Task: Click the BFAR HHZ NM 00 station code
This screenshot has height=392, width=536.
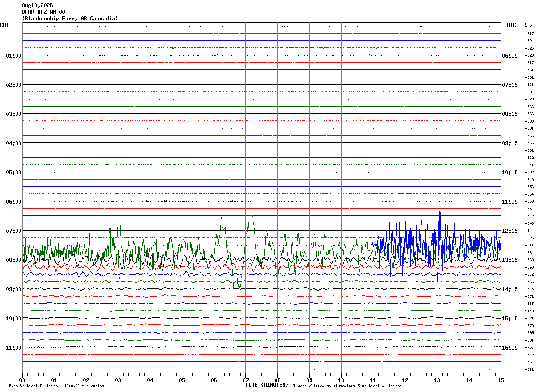Action: click(43, 12)
